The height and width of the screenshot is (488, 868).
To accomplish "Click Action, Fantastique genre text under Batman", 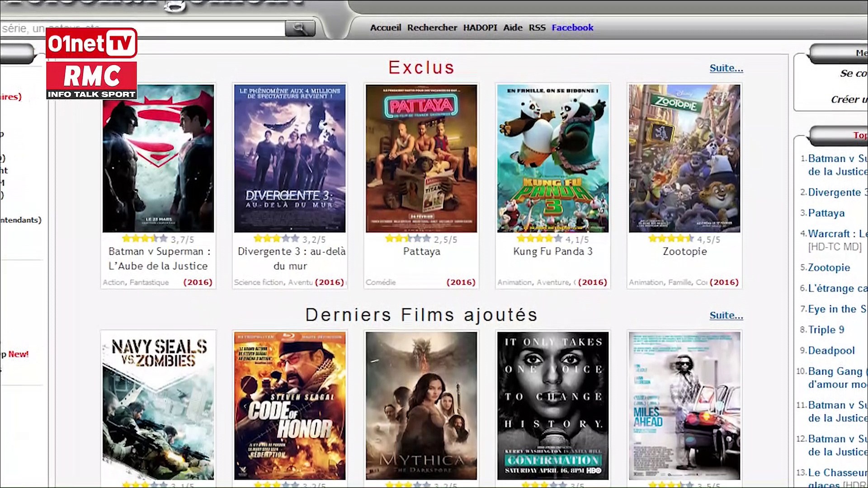I will click(x=136, y=282).
